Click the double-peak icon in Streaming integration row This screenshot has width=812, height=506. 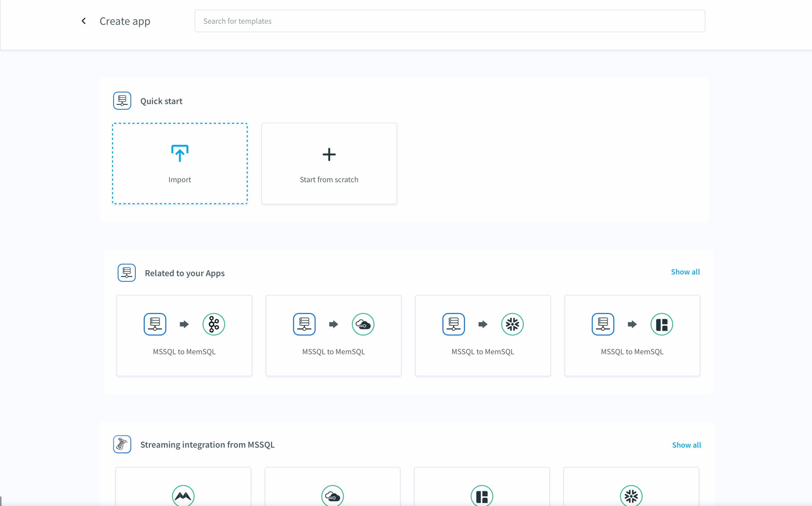pos(183,496)
